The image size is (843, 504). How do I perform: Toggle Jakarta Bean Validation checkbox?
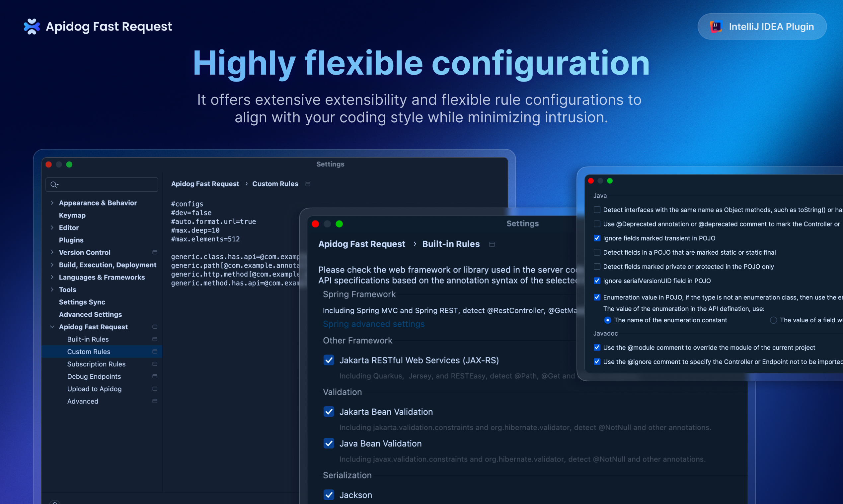click(x=329, y=411)
